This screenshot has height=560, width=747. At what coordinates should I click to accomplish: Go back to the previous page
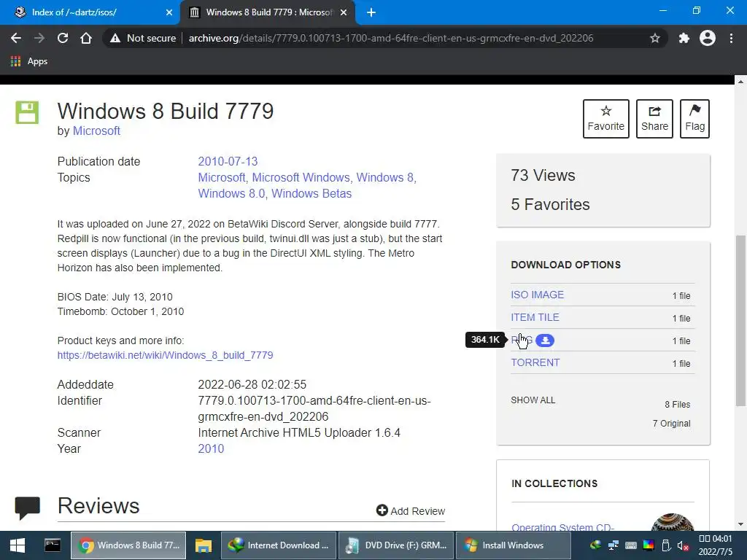[x=16, y=38]
